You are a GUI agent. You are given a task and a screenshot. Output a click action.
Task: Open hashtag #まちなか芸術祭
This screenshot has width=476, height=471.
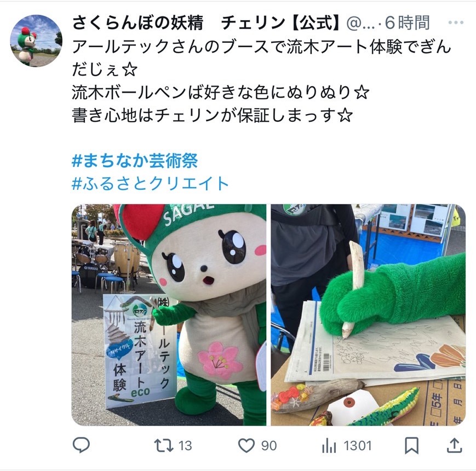coord(135,161)
